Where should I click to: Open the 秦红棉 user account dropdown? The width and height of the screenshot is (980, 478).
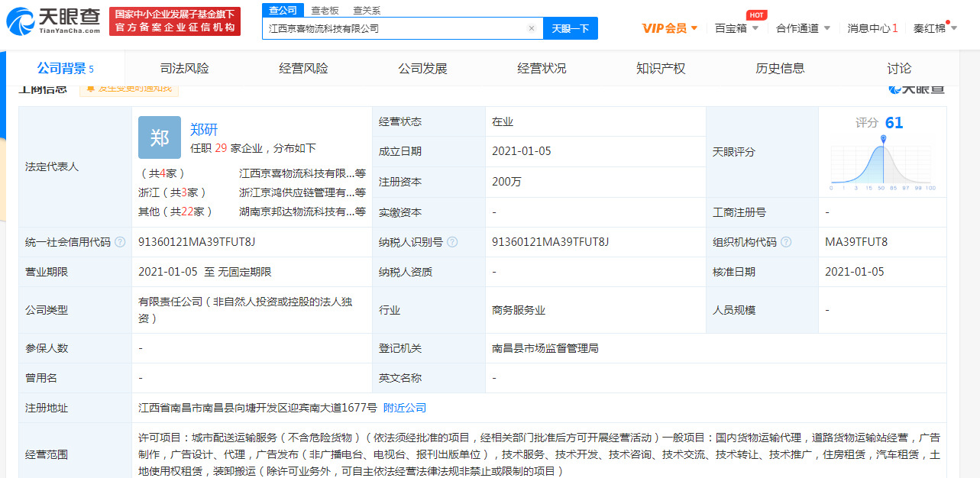click(936, 28)
